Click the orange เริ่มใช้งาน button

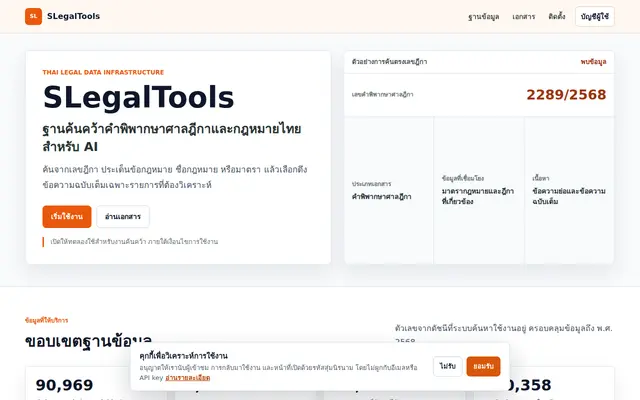tap(67, 216)
